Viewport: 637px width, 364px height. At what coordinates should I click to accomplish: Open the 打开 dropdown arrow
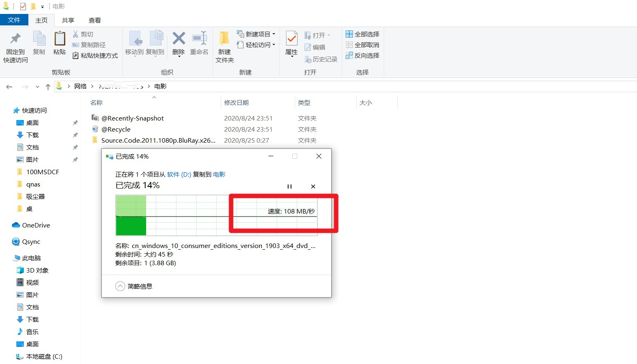click(328, 35)
